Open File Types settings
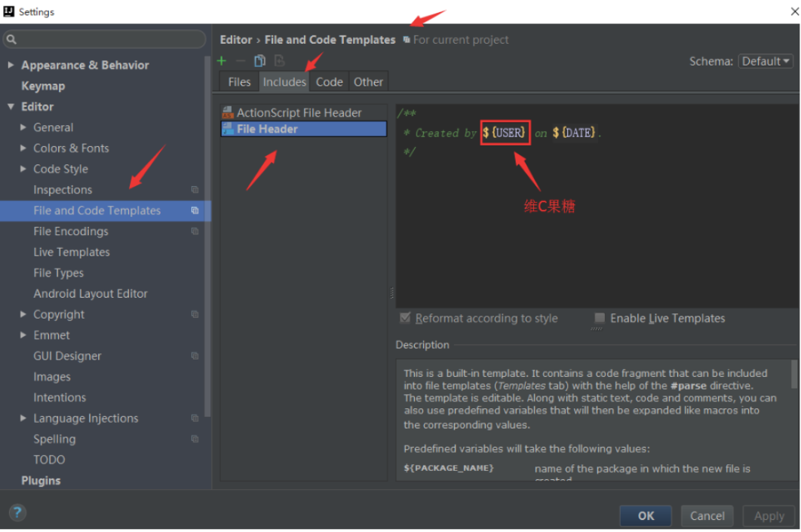The image size is (801, 532). (x=58, y=273)
